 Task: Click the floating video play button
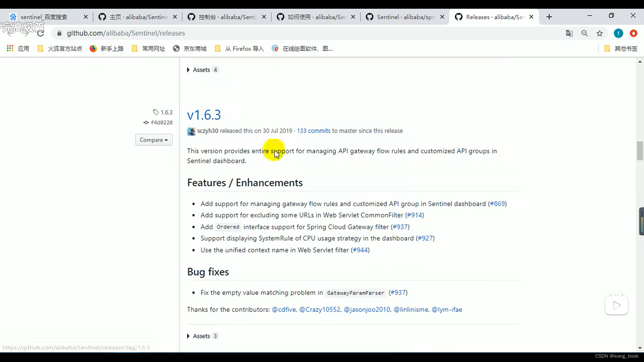[616, 305]
